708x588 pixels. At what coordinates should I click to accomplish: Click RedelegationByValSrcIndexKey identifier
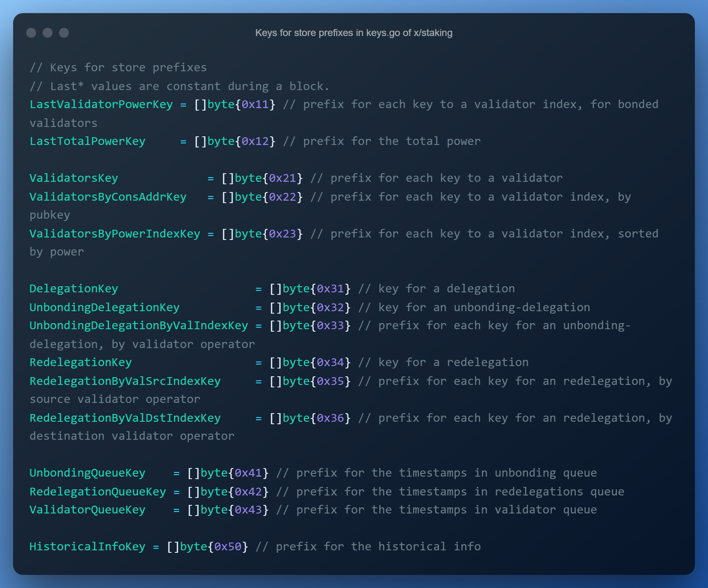[x=125, y=381]
